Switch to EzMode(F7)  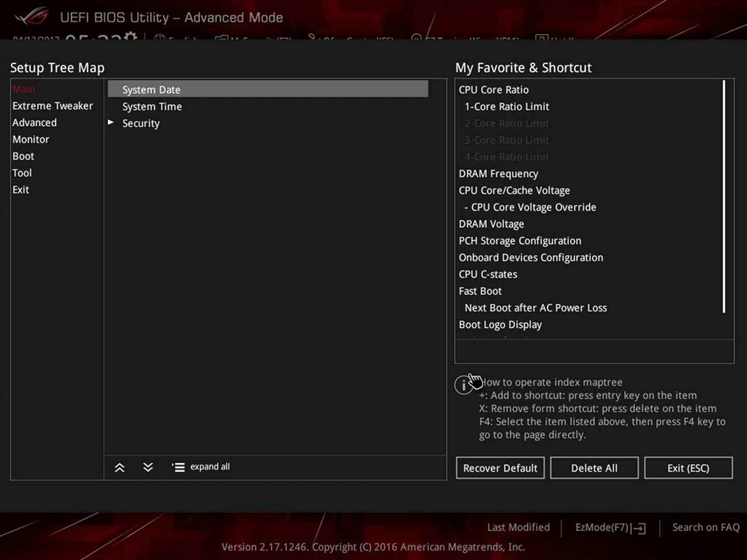click(x=602, y=527)
